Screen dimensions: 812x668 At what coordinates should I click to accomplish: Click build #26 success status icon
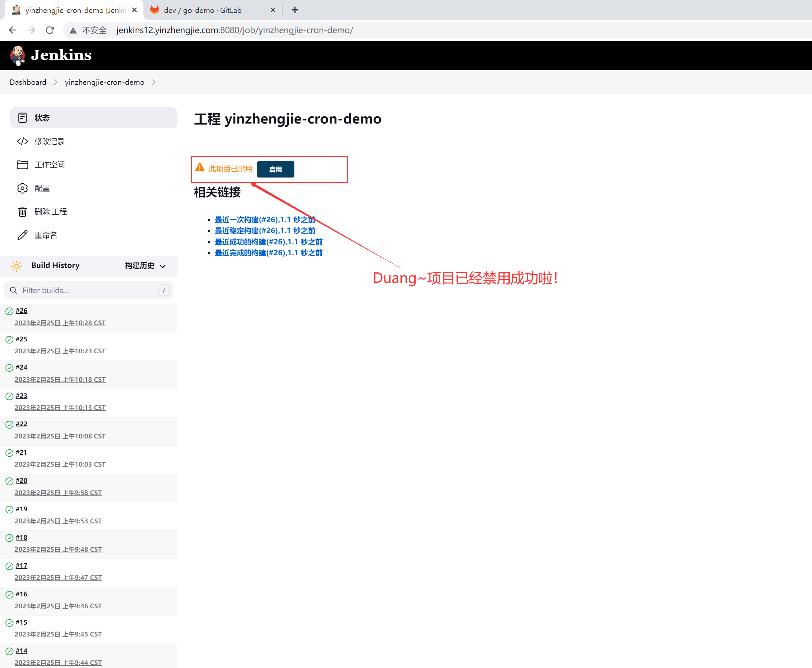pos(10,311)
